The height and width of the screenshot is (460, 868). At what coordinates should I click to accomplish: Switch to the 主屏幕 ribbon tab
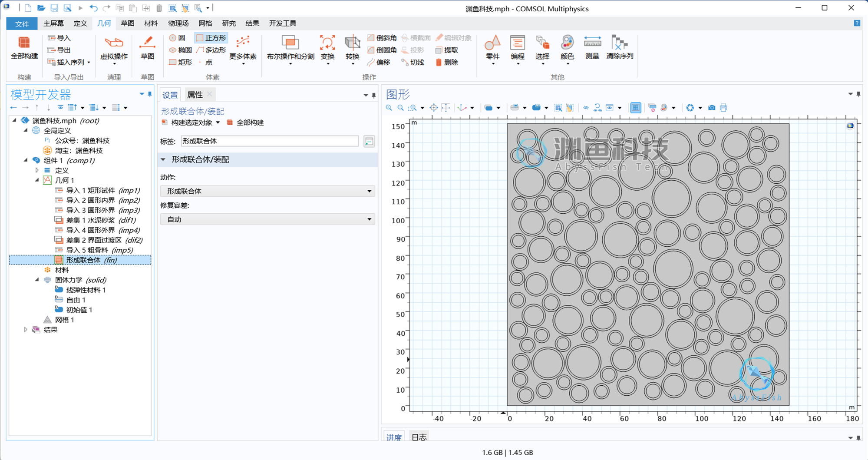(x=53, y=23)
